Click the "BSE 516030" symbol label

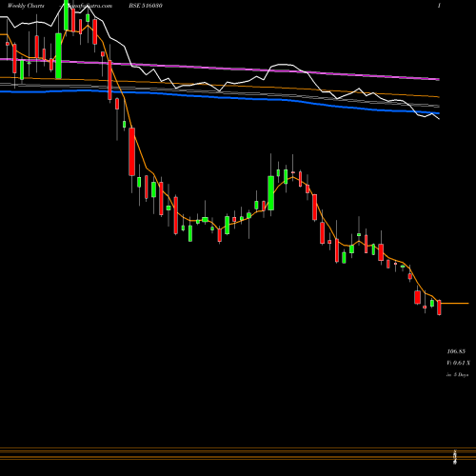click(146, 6)
